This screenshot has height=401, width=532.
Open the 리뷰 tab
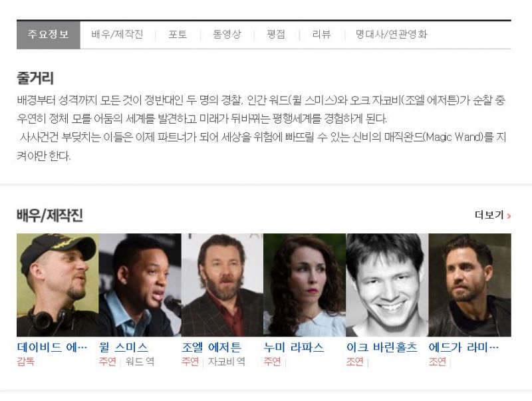click(321, 35)
